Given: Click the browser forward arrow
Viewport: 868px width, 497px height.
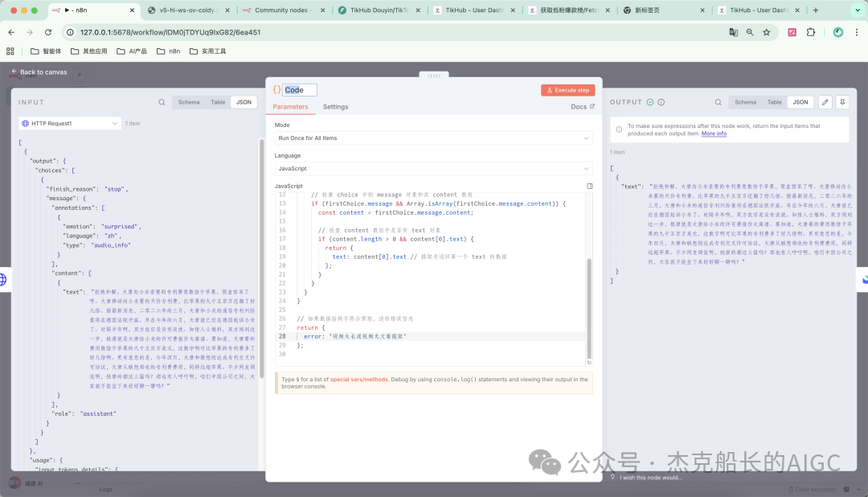Looking at the screenshot, I should (x=30, y=32).
